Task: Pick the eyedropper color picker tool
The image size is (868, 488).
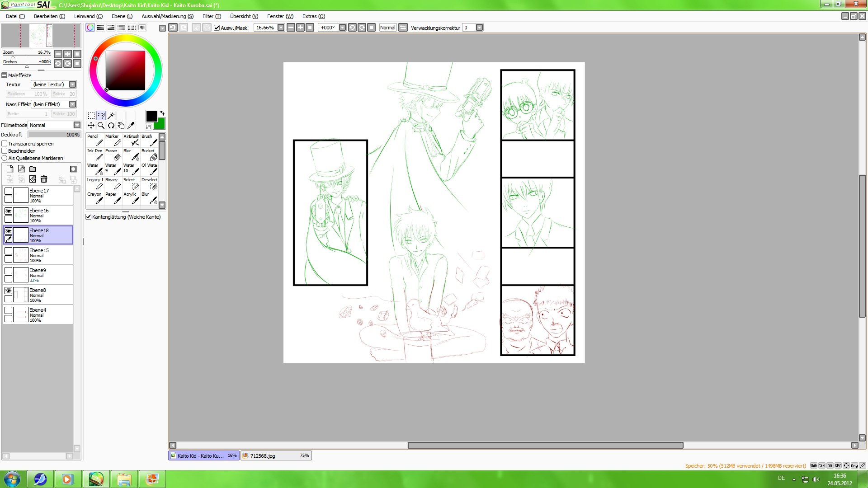Action: [x=131, y=126]
